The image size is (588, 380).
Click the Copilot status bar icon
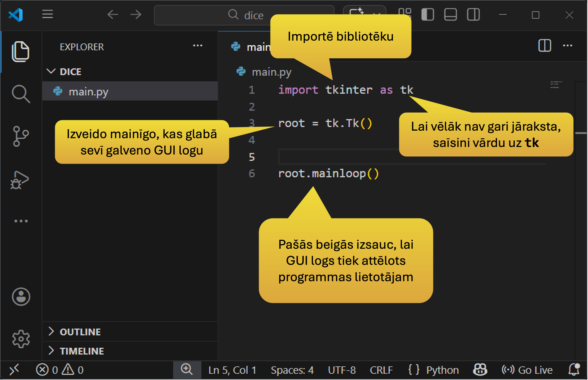(x=480, y=370)
